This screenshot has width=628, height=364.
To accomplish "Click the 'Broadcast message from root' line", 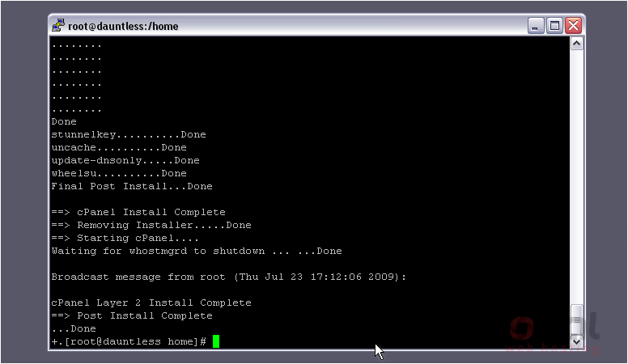I will coord(229,277).
